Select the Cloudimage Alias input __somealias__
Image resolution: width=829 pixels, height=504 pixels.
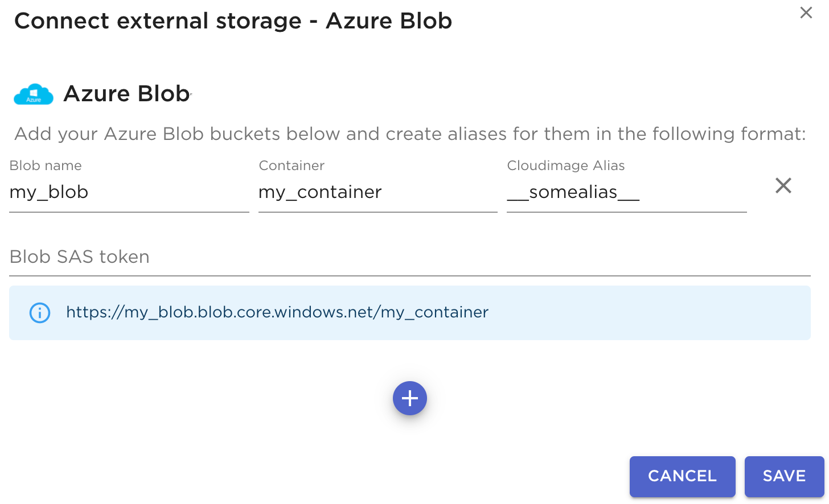pyautogui.click(x=626, y=192)
